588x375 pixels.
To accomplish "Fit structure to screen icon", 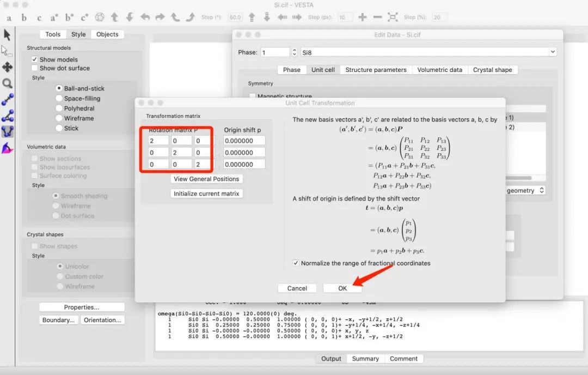I will pyautogui.click(x=393, y=17).
